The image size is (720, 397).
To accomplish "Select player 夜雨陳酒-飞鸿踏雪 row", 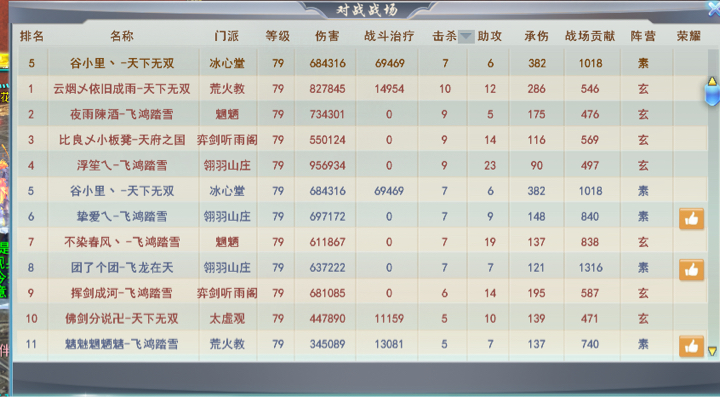I will (362, 114).
